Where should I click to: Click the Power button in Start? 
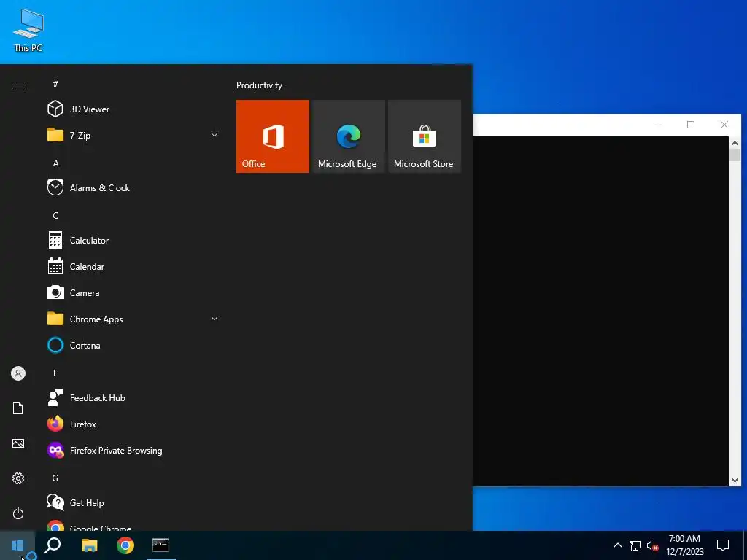point(18,513)
